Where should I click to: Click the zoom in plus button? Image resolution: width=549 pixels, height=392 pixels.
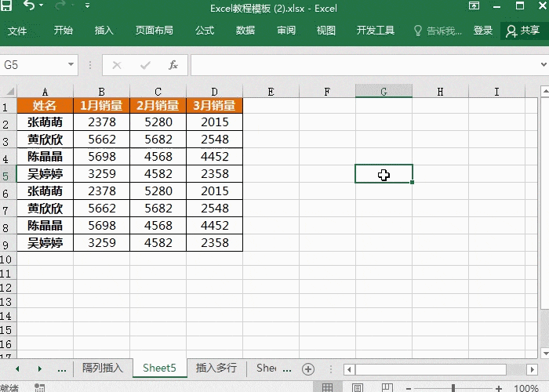(x=499, y=389)
